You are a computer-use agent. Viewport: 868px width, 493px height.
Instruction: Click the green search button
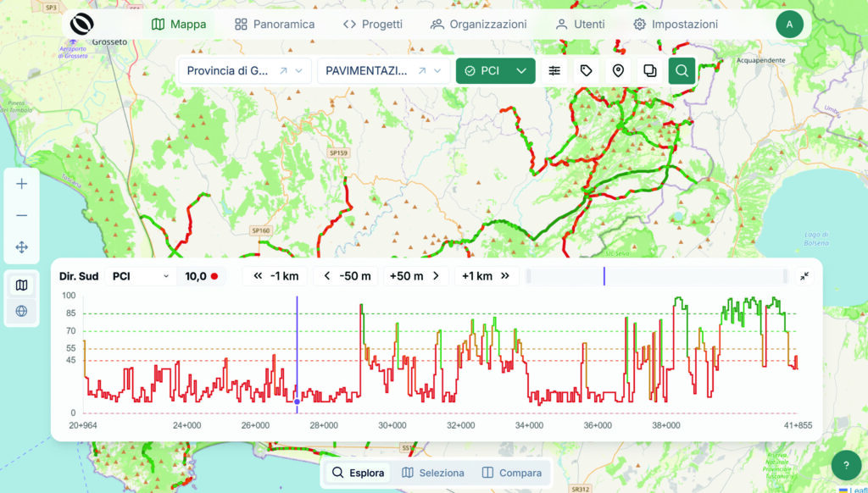682,71
